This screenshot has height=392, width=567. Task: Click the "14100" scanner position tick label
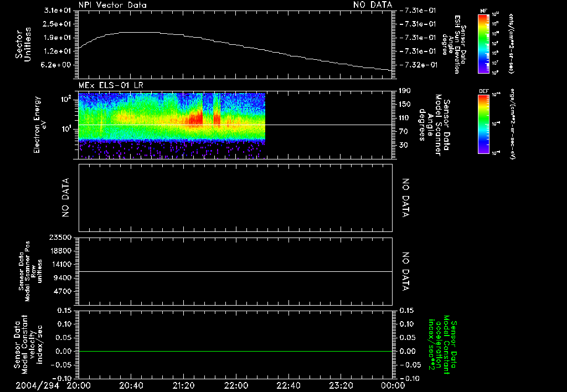60,264
